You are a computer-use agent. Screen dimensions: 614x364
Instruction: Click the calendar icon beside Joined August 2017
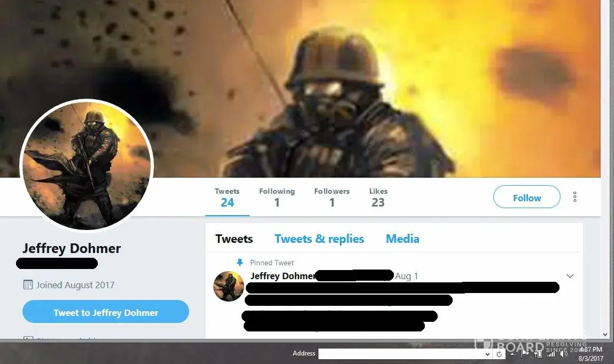pyautogui.click(x=28, y=284)
